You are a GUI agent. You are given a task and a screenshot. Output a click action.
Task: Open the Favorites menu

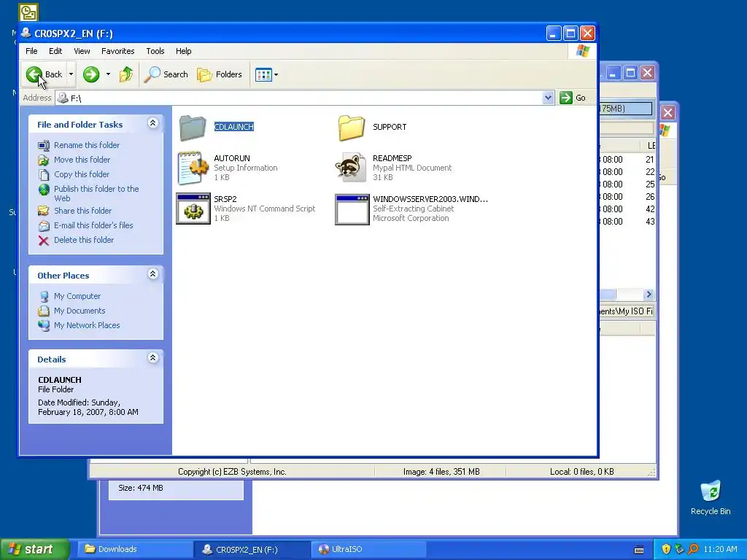(x=117, y=51)
